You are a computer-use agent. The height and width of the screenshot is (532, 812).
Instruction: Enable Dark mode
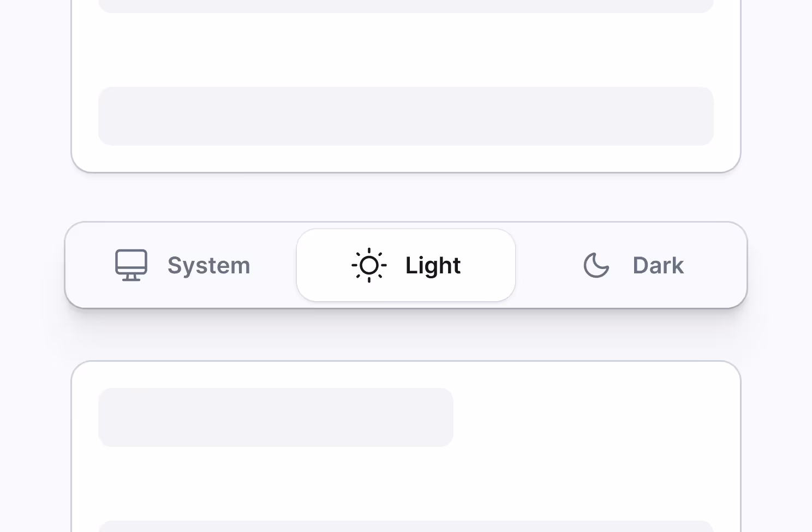click(633, 265)
